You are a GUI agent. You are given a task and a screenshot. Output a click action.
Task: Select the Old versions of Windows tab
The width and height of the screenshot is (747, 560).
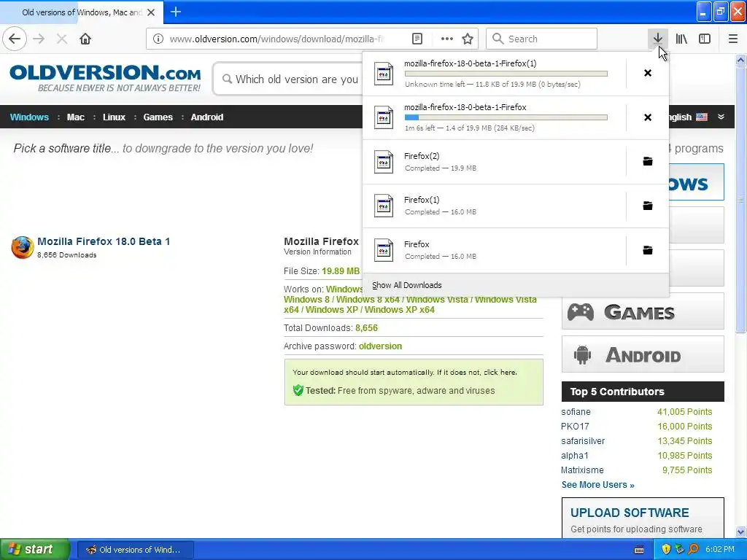pyautogui.click(x=82, y=12)
